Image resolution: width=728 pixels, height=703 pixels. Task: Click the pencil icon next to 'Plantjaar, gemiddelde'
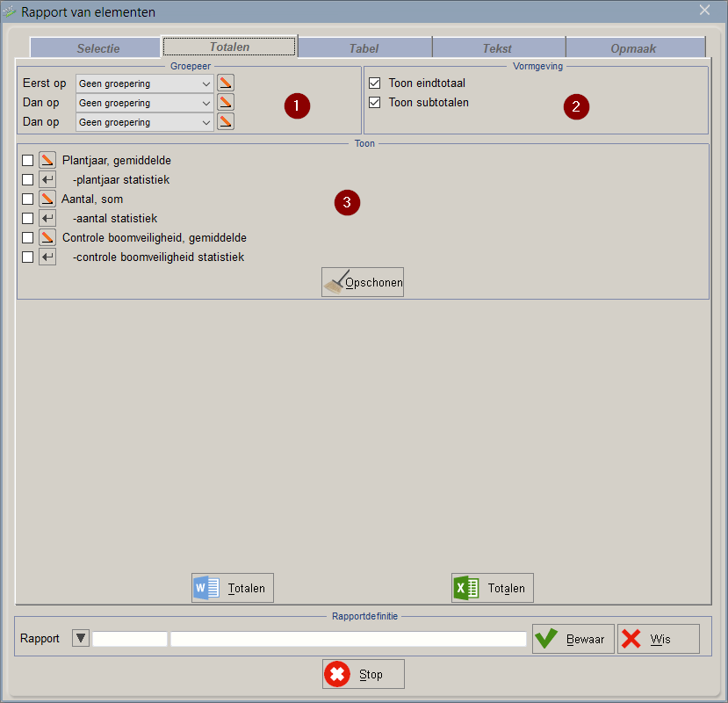47,161
